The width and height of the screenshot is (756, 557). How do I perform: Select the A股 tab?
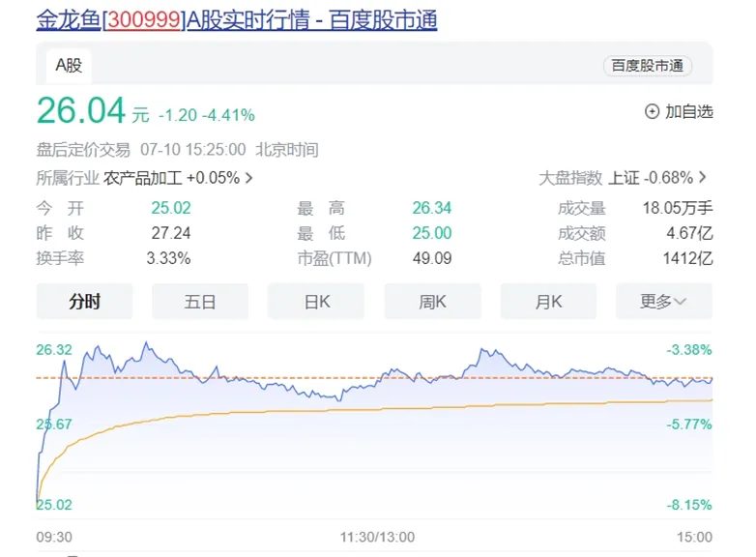pyautogui.click(x=69, y=66)
